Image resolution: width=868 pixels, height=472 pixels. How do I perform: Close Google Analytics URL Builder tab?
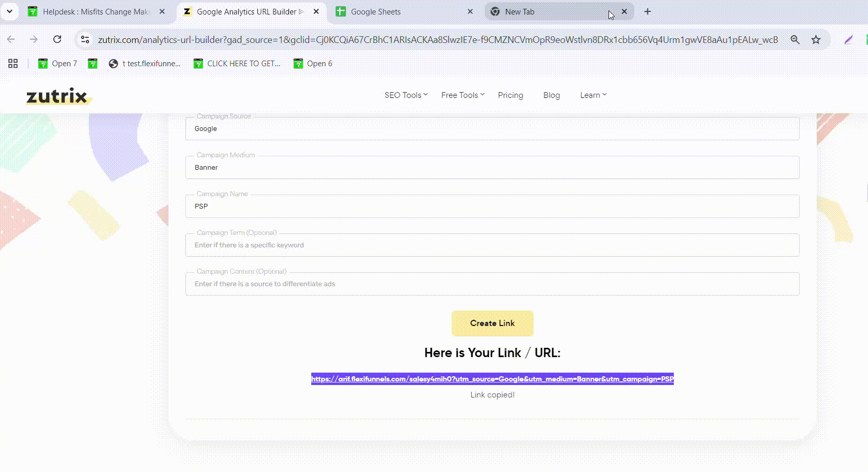(316, 11)
